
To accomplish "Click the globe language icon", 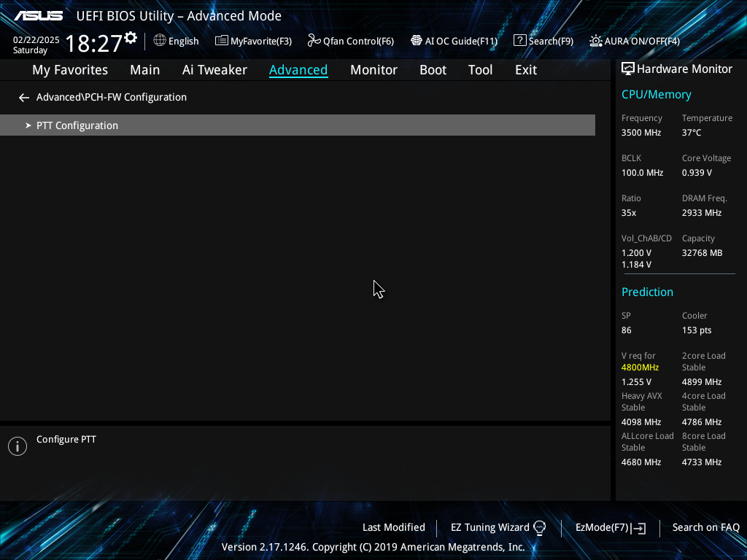I will tap(160, 41).
